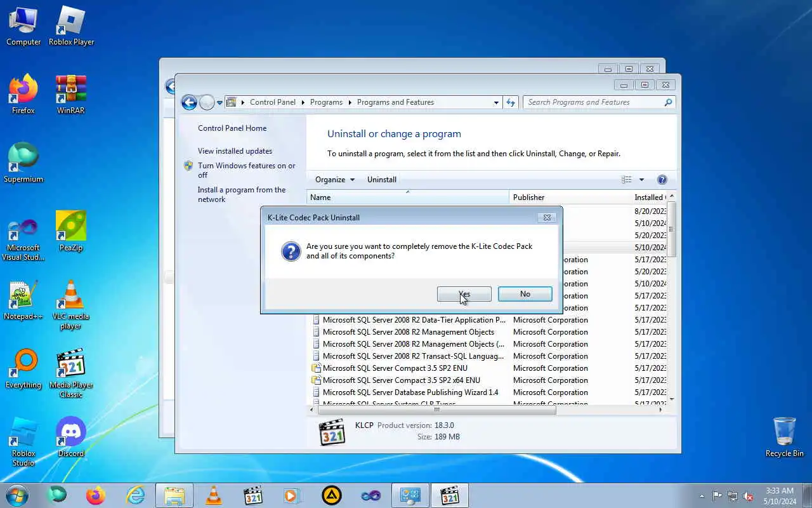
Task: Click Control Panel in the breadcrumb
Action: click(x=273, y=102)
